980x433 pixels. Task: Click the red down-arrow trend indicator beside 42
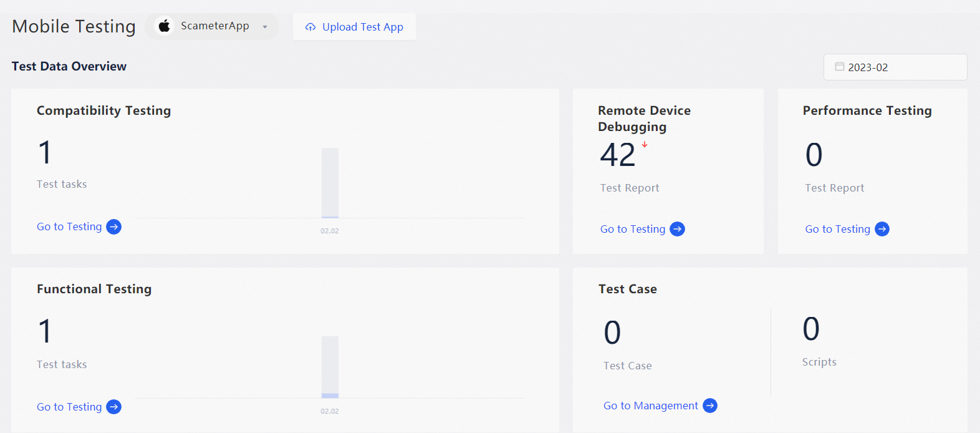[x=645, y=145]
